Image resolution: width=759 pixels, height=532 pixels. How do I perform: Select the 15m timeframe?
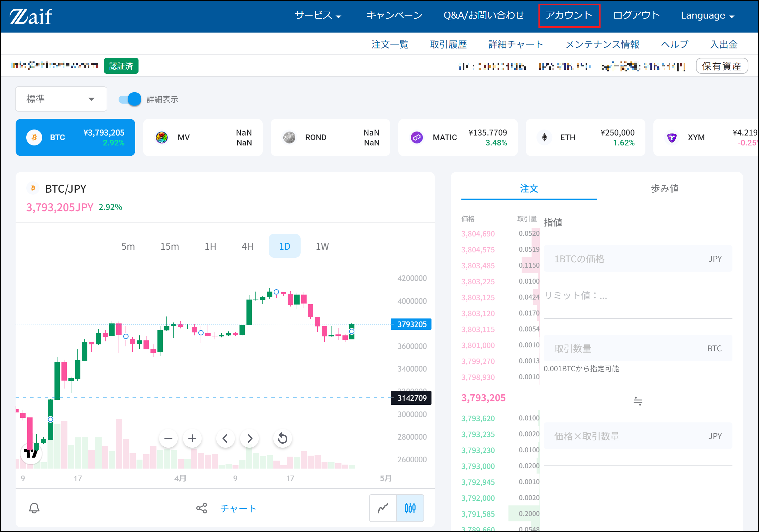point(170,246)
